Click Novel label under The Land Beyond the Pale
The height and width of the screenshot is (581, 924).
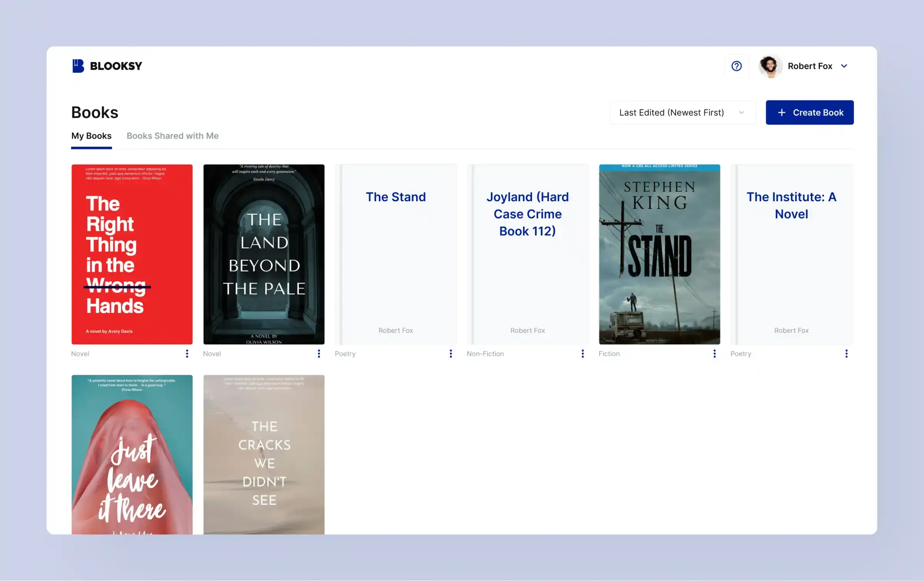(212, 354)
